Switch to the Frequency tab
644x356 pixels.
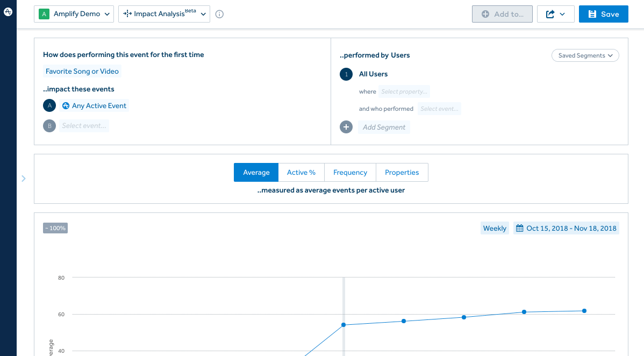(x=350, y=173)
